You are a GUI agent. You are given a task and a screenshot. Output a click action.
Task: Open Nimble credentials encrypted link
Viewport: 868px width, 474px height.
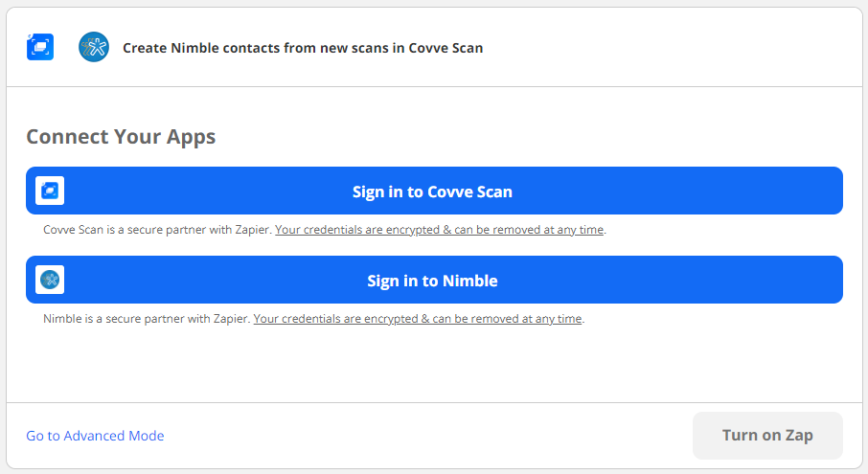pyautogui.click(x=418, y=319)
